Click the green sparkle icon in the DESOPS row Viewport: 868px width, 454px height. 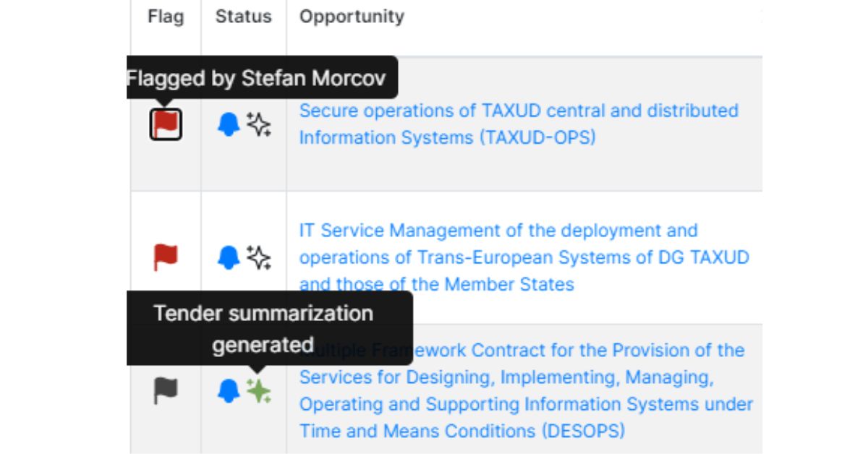pos(258,391)
